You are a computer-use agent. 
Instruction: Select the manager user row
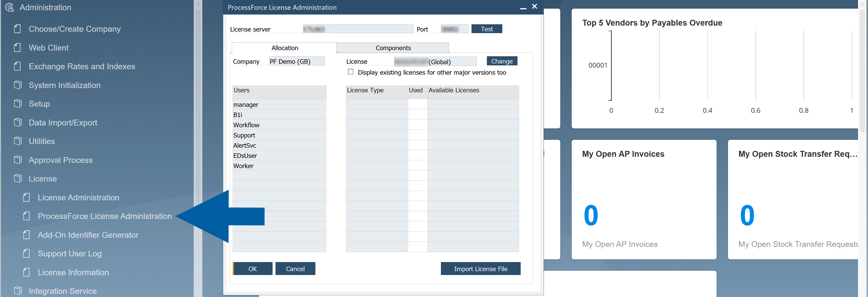279,104
